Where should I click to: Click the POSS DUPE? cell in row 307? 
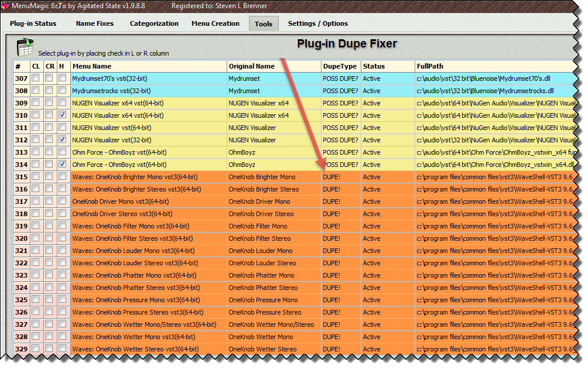point(341,78)
